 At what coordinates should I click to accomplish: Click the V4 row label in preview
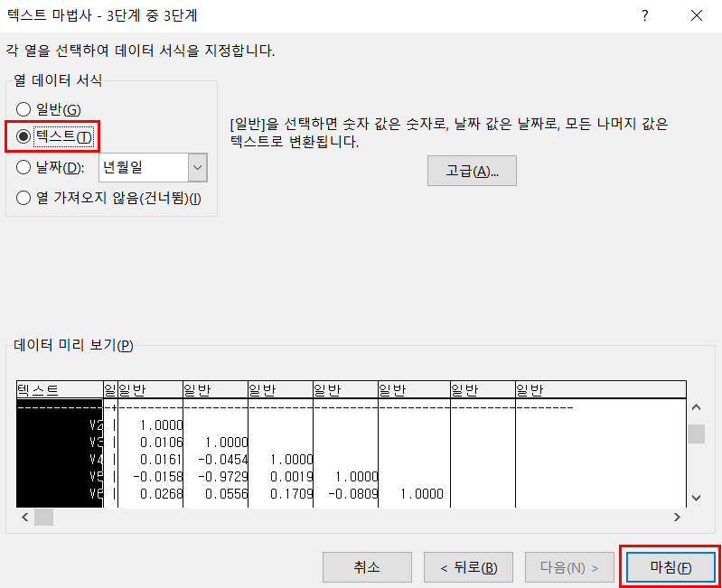click(x=96, y=459)
